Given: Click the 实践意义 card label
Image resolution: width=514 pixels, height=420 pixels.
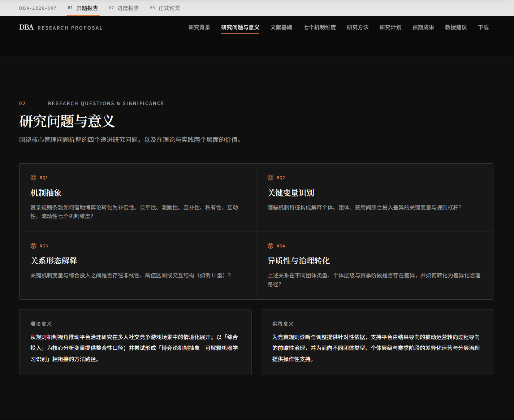Looking at the screenshot, I should pos(283,324).
